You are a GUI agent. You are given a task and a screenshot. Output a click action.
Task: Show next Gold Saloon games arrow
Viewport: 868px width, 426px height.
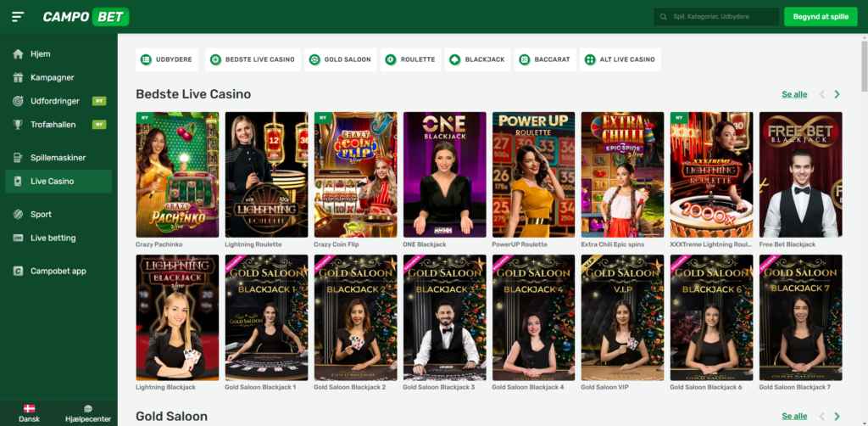(837, 416)
